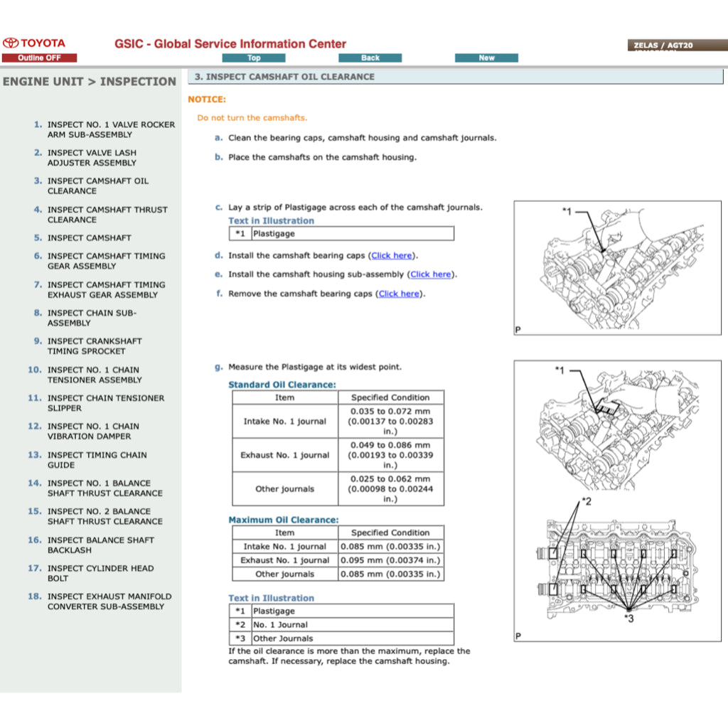Follow 'Click here' link for removing bearing caps
Screen dimensions: 728x728
point(399,294)
